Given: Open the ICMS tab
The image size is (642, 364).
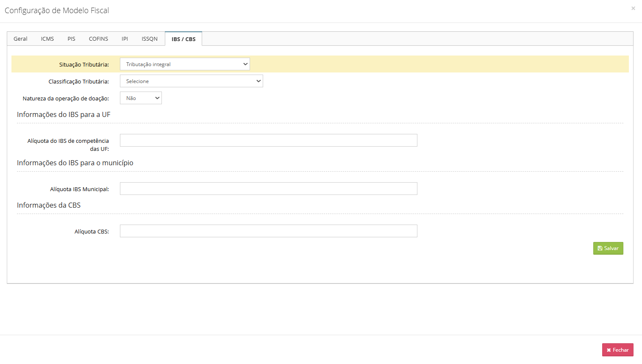Looking at the screenshot, I should tap(47, 39).
